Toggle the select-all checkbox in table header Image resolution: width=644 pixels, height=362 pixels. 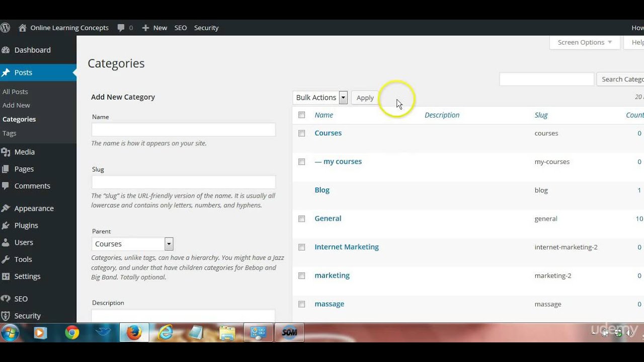pyautogui.click(x=302, y=115)
